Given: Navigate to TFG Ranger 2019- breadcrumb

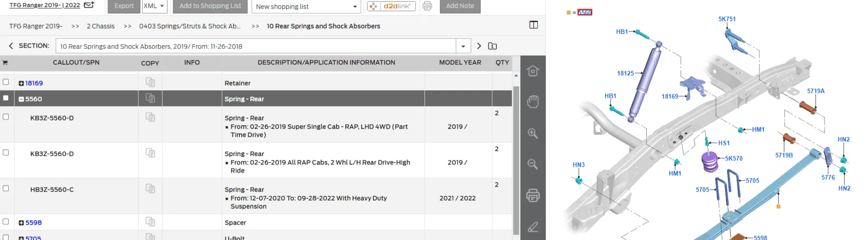Looking at the screenshot, I should click(36, 26).
